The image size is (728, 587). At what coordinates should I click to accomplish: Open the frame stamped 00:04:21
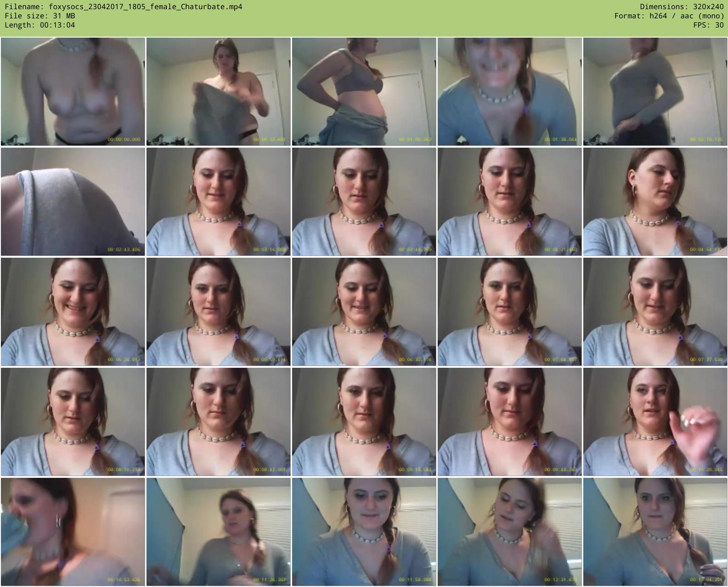pos(509,202)
